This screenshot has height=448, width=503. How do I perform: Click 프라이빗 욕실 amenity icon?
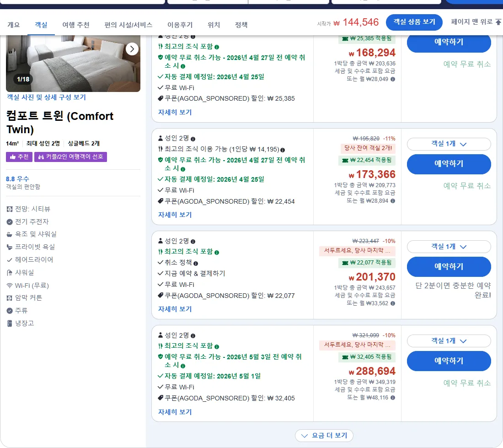[x=10, y=247]
